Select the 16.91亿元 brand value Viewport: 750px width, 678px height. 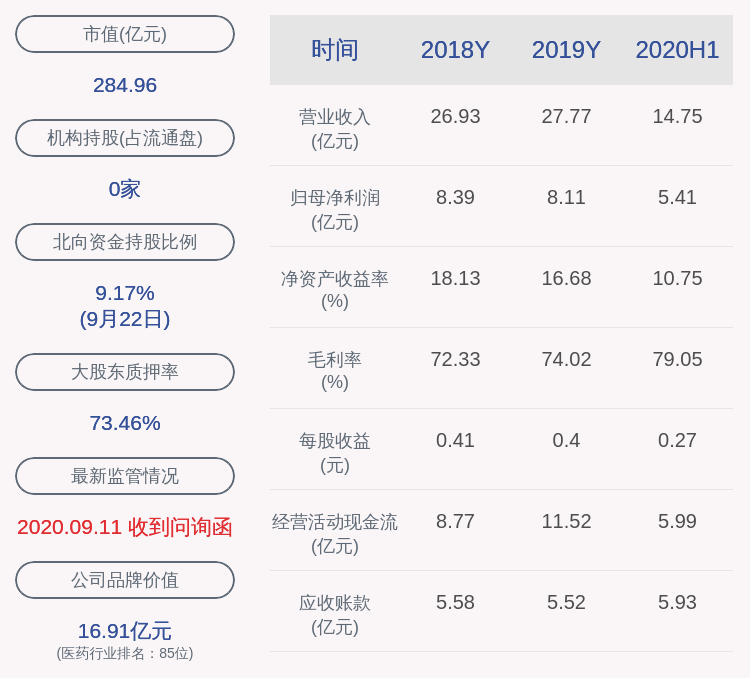pos(125,631)
